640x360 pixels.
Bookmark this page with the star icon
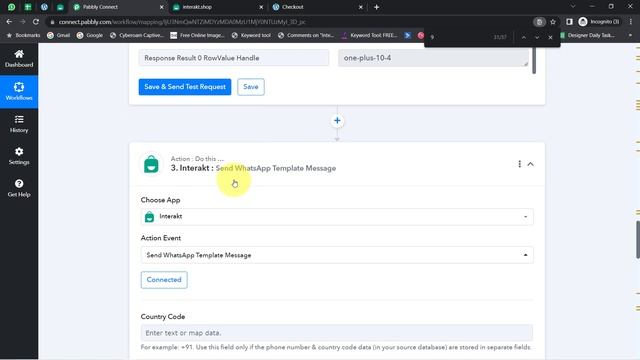coord(553,22)
